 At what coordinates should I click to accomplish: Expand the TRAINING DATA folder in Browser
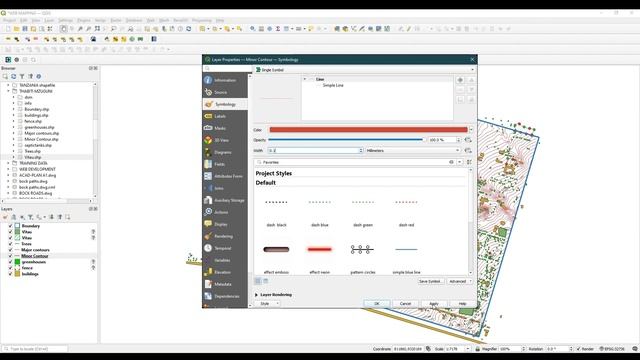point(8,163)
